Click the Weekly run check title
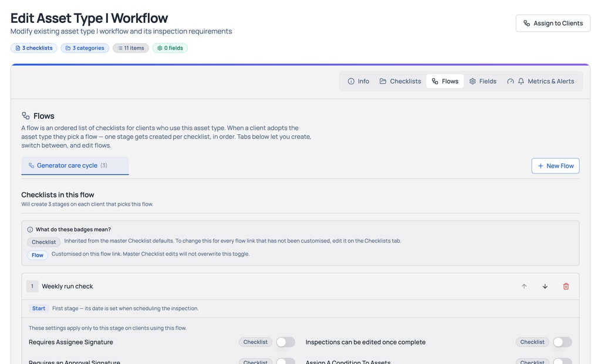 (67, 286)
